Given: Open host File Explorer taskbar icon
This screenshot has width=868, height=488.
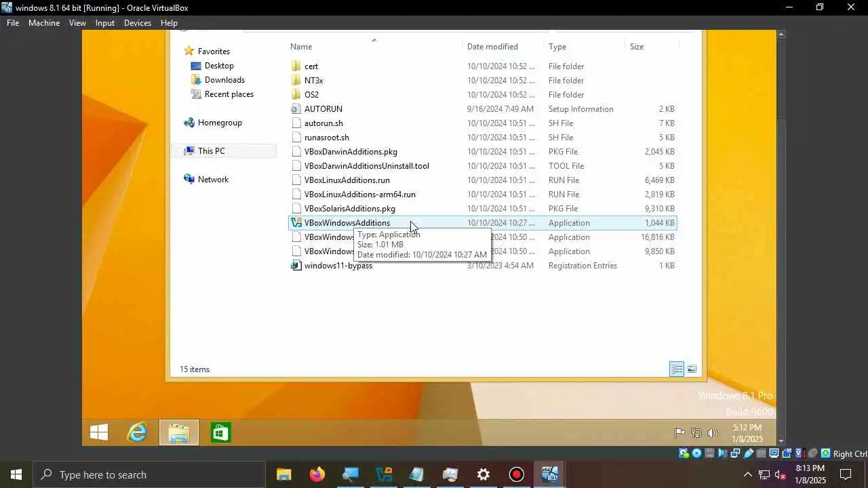Looking at the screenshot, I should [283, 474].
